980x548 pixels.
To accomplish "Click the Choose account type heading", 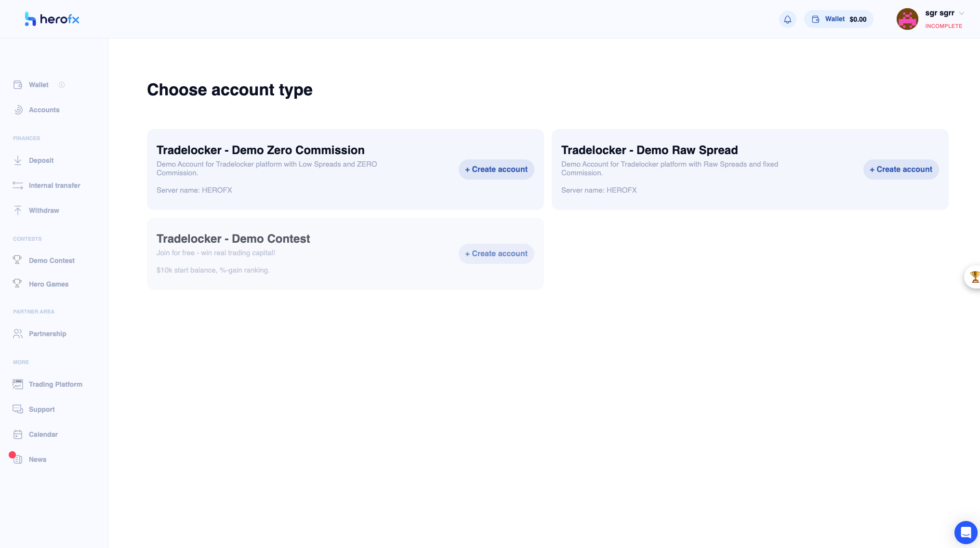I will [x=230, y=90].
